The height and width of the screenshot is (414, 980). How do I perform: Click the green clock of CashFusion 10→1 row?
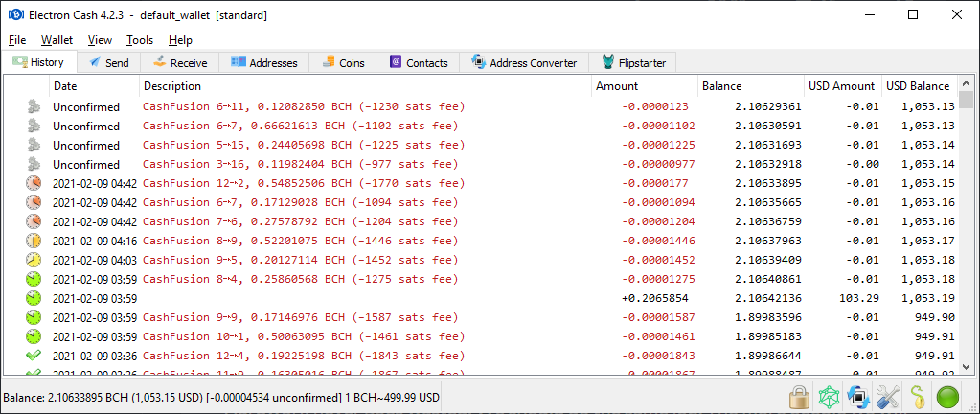[x=34, y=336]
